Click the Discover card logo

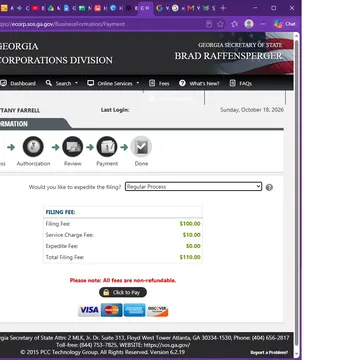158,310
